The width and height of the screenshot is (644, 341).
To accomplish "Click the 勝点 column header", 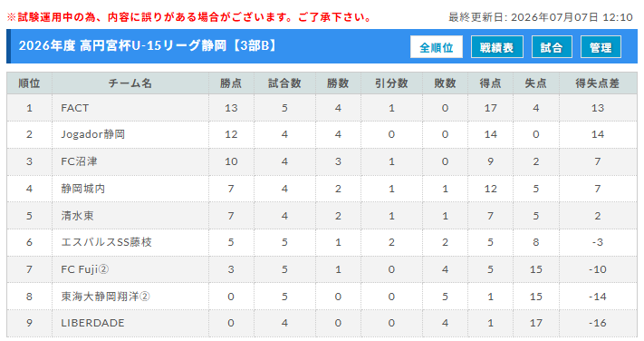I will pyautogui.click(x=231, y=83).
